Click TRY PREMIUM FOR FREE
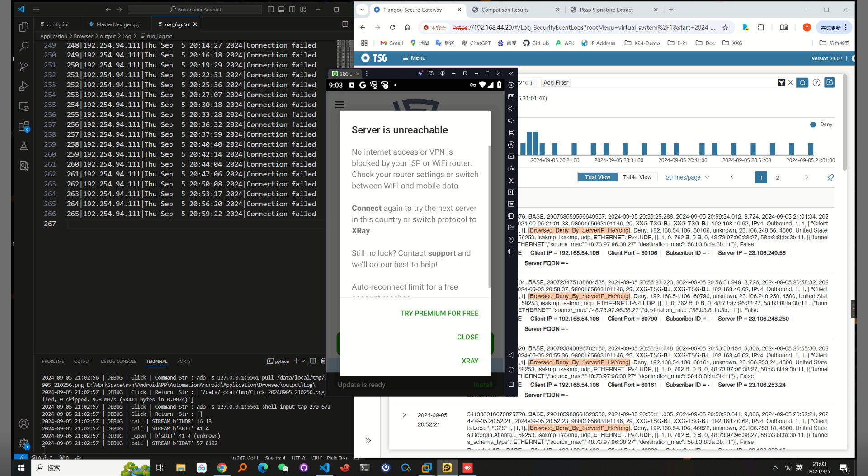 439,313
